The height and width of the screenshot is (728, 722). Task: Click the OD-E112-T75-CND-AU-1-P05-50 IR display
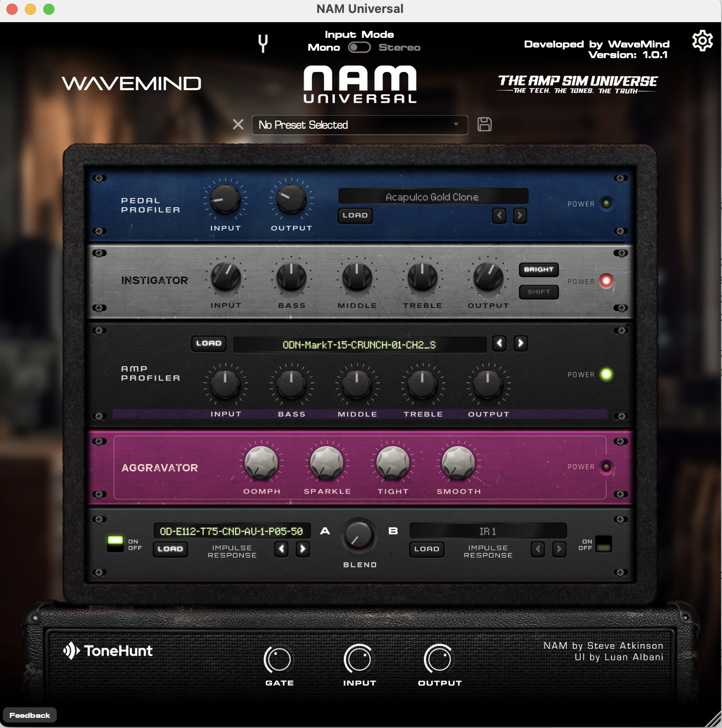[232, 531]
